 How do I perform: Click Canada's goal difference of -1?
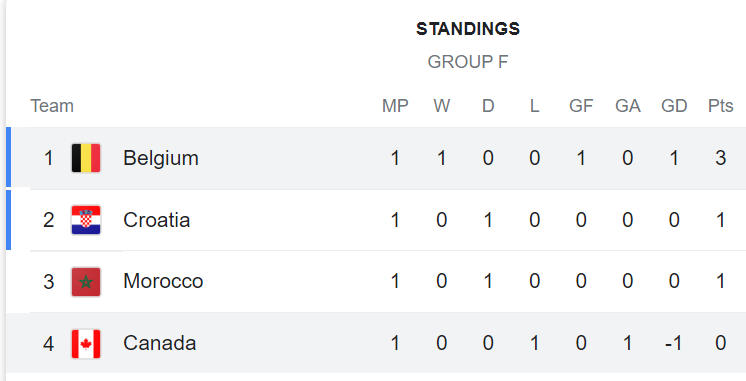[x=674, y=343]
